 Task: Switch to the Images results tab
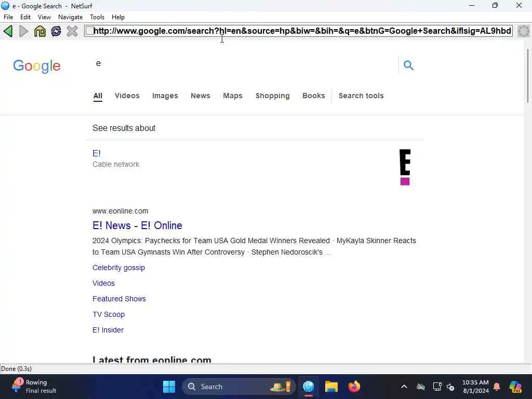(x=165, y=96)
